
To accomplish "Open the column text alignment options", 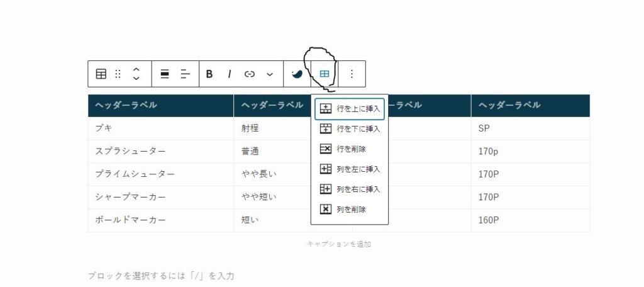I will (185, 74).
